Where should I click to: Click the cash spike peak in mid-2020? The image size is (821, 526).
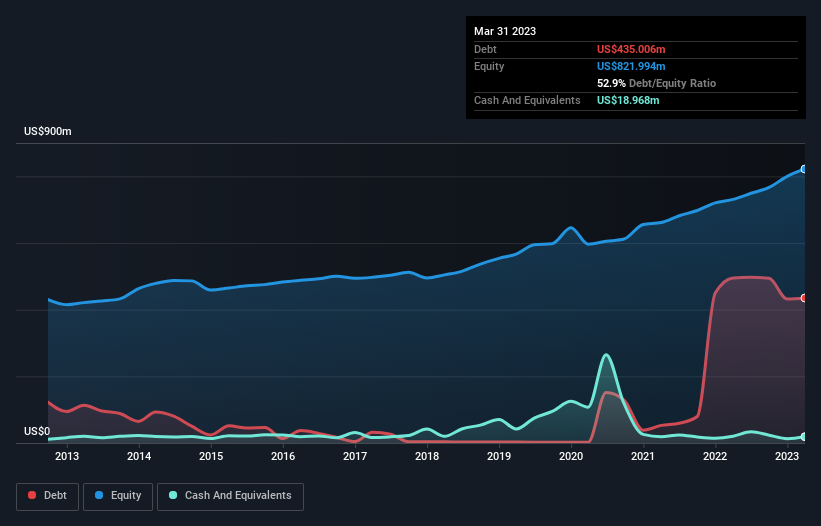point(606,355)
